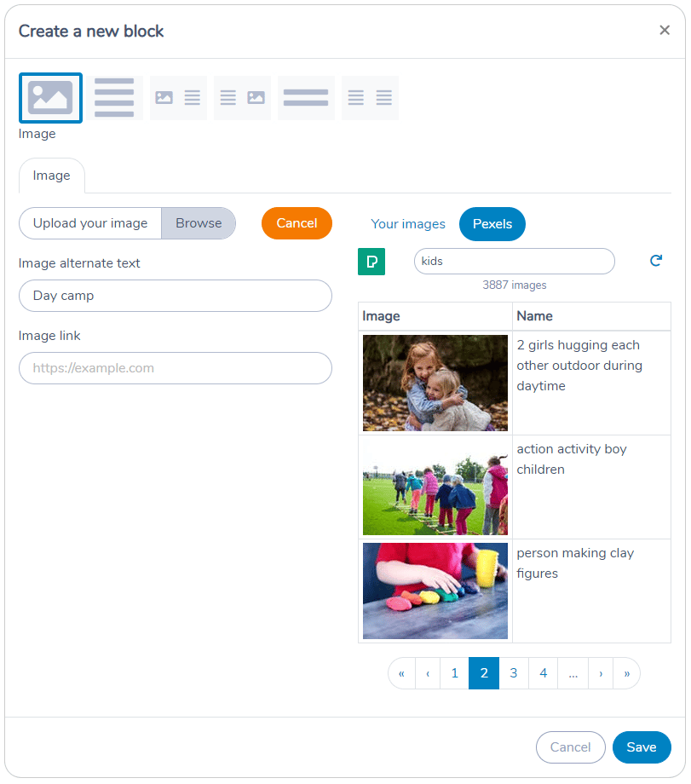Focus the Image link URL field

176,368
